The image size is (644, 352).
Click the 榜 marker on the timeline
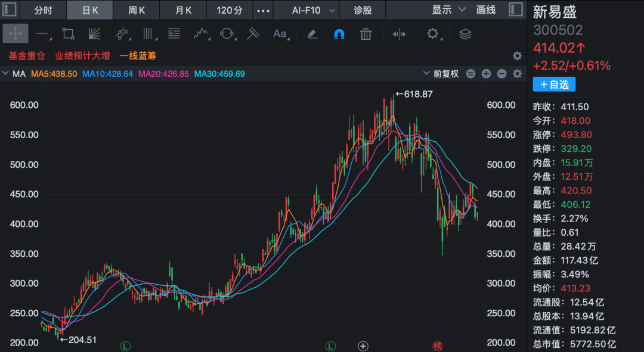tap(438, 346)
